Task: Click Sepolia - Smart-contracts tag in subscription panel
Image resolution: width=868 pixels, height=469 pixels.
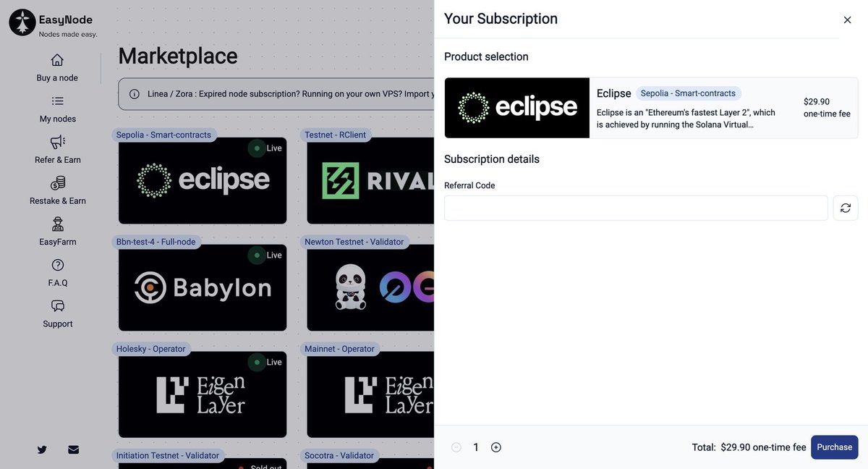Action: click(688, 93)
